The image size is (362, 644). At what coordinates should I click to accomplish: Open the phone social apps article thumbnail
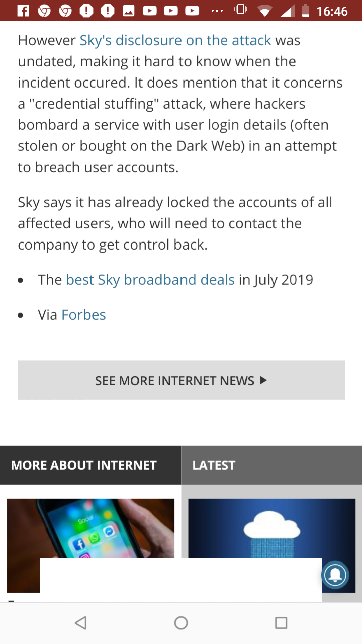click(90, 528)
